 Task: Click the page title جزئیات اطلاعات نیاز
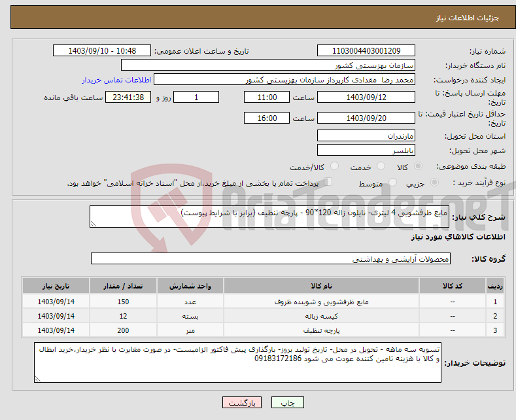468,18
